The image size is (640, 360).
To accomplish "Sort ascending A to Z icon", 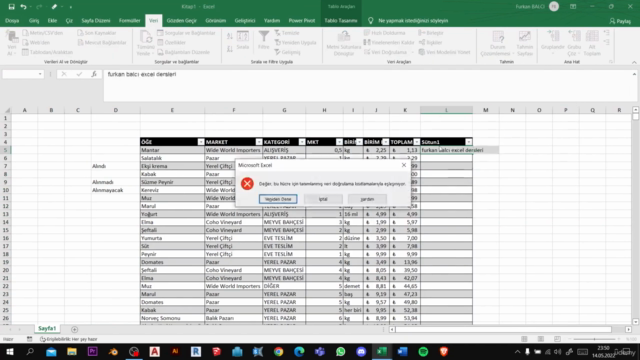I will pyautogui.click(x=230, y=37).
